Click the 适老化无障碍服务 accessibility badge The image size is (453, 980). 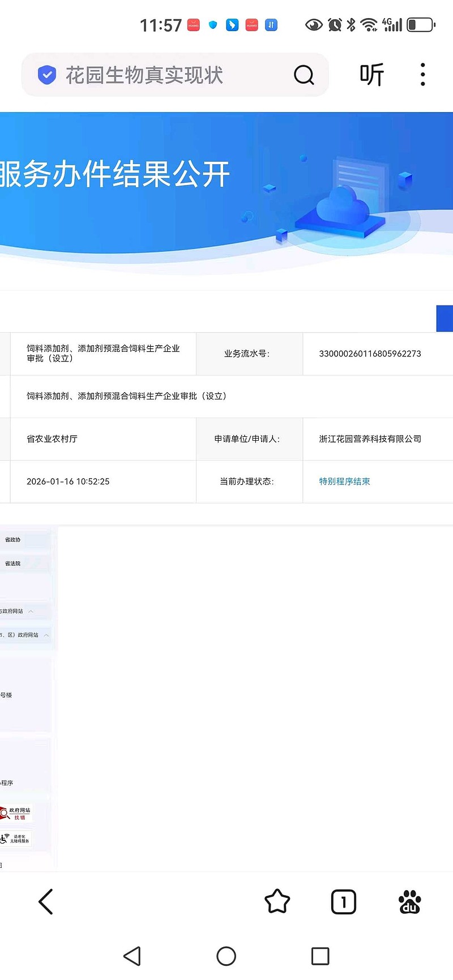coord(15,839)
